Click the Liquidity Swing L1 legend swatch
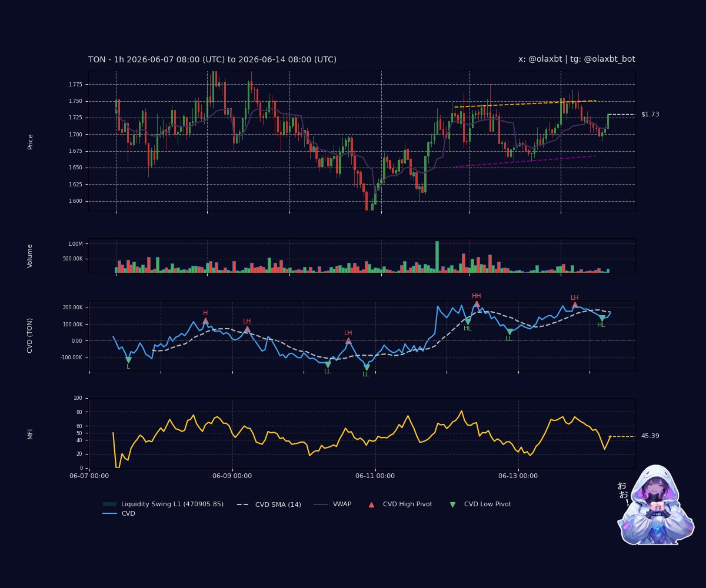The height and width of the screenshot is (588, 706). pyautogui.click(x=110, y=505)
